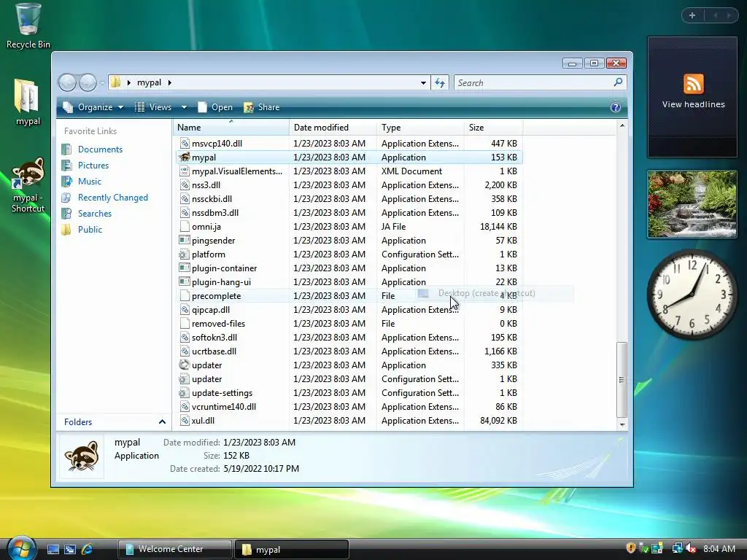Launch Internet Explorer from Quick Launch
This screenshot has width=747, height=560.
87,549
